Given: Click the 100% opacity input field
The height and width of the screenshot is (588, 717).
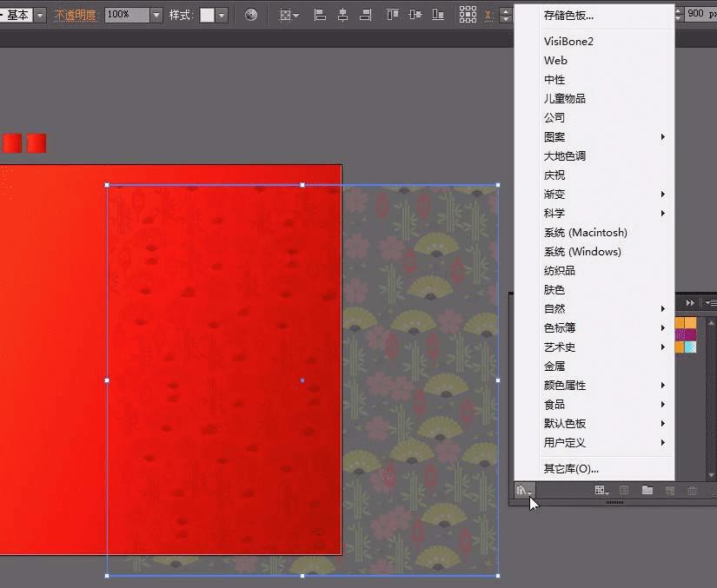Looking at the screenshot, I should [x=126, y=15].
